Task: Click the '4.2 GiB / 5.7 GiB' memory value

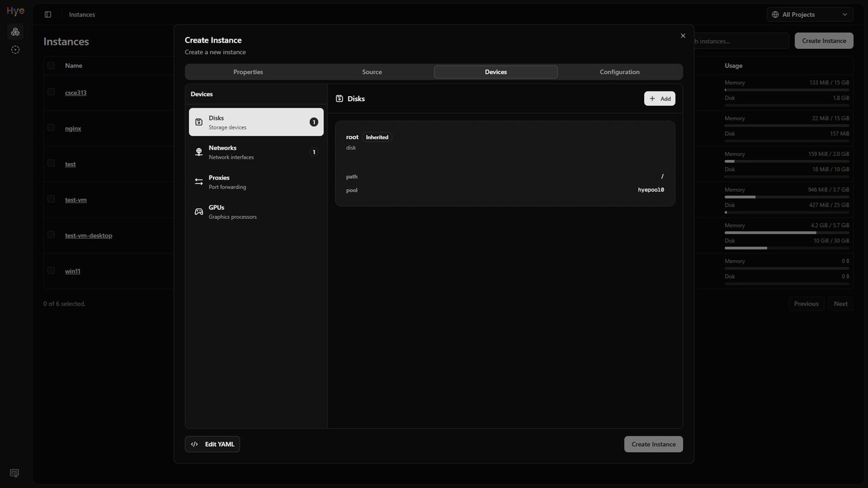Action: click(830, 225)
